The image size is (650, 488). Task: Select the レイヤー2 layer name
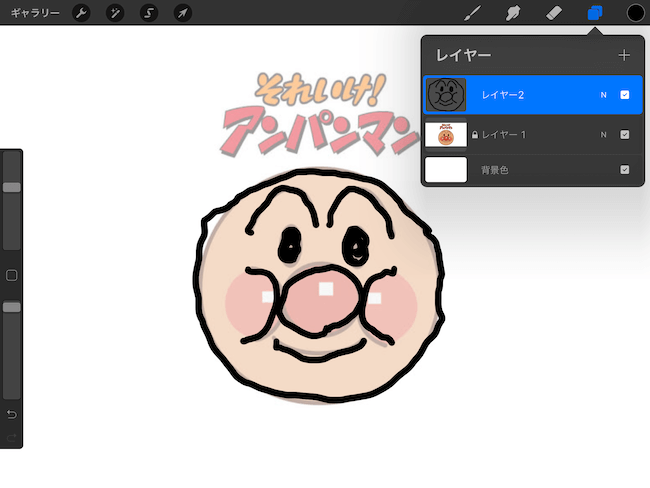503,95
